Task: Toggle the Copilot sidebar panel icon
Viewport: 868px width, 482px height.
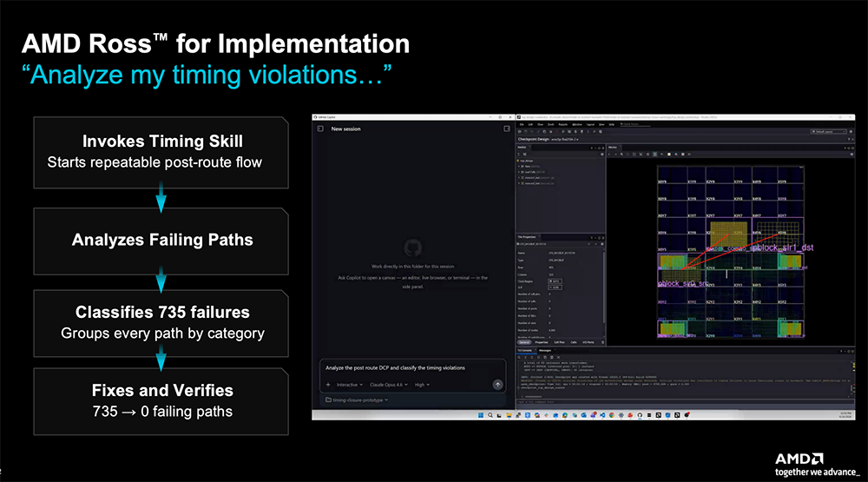Action: coord(320,129)
